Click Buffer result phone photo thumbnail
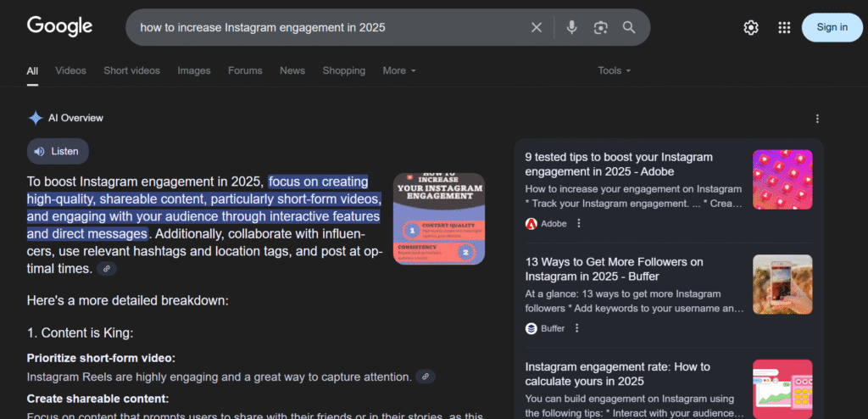Screen dimensions: 868x419 coord(782,284)
